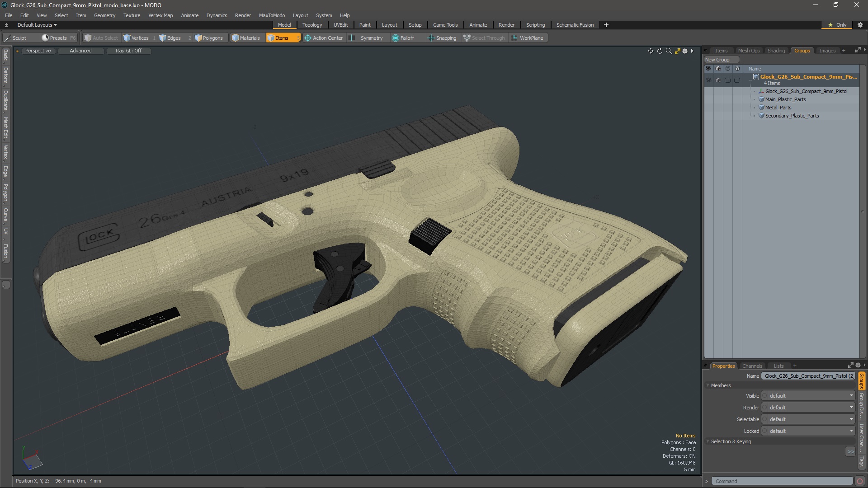Click the viewport rotate control icon
The image size is (868, 488).
point(660,51)
